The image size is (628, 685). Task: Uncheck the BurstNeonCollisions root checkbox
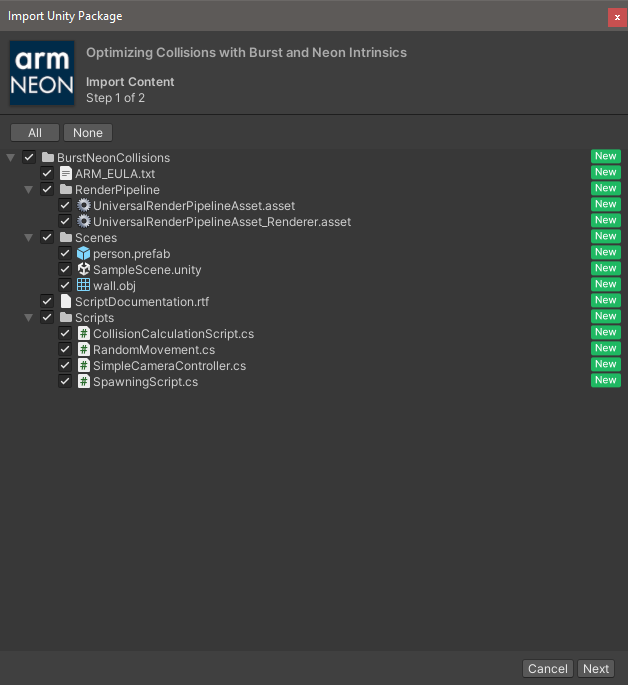[29, 157]
